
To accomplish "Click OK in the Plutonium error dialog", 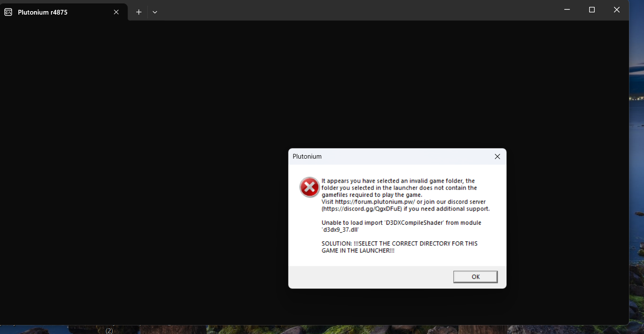I will click(x=475, y=277).
